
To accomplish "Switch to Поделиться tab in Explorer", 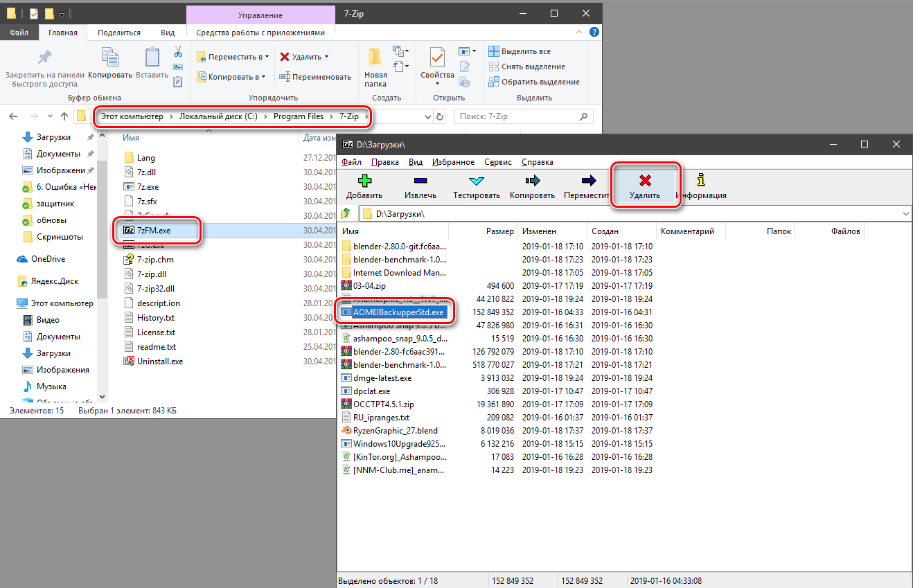I will [x=119, y=33].
